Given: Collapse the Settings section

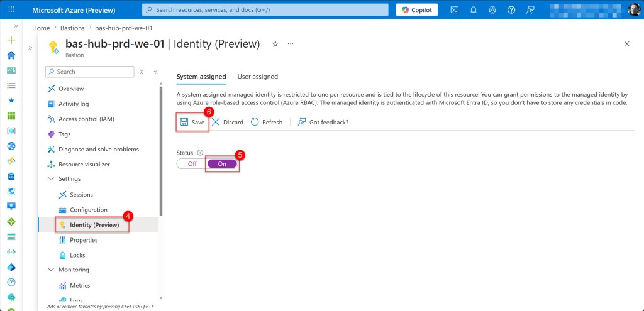Looking at the screenshot, I should click(51, 179).
